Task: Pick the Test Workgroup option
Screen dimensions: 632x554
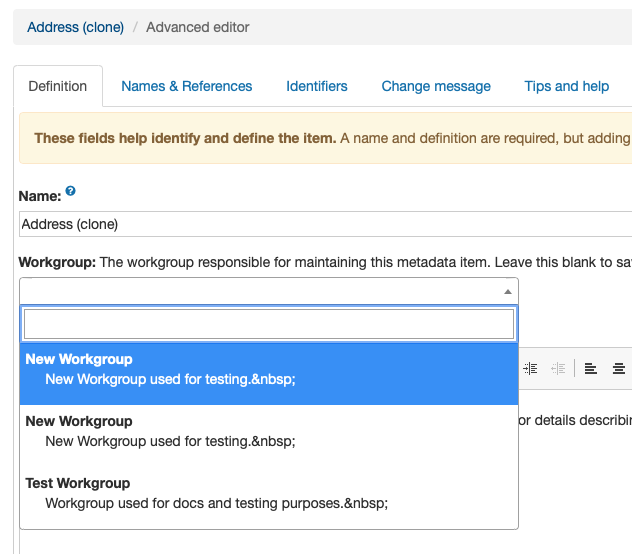Action: click(269, 498)
